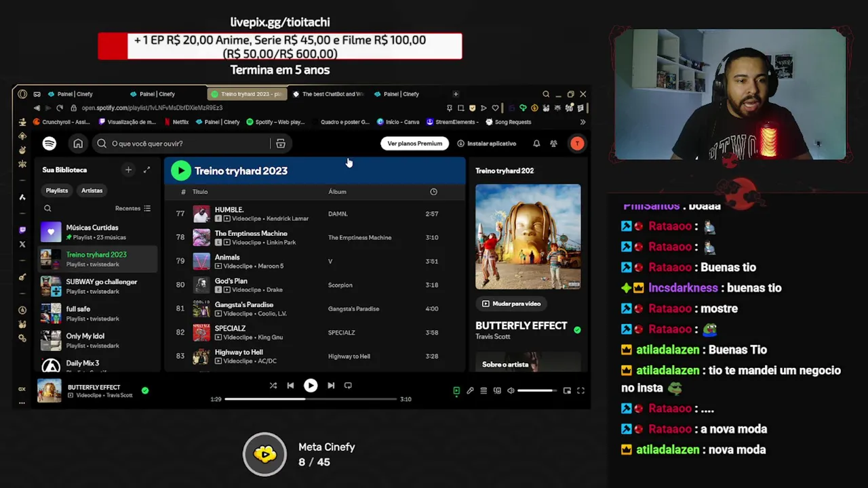
Task: Switch to The best ChatBot browser tab
Action: point(329,94)
